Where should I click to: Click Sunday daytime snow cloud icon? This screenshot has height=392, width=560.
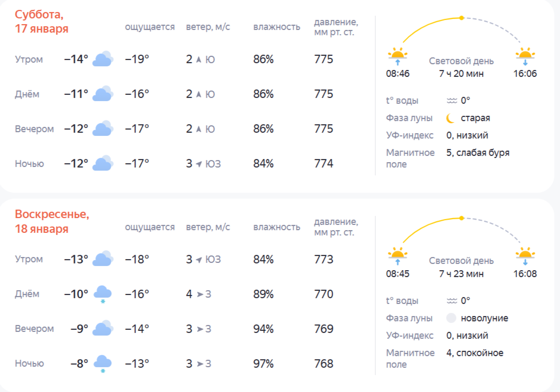pos(102,294)
